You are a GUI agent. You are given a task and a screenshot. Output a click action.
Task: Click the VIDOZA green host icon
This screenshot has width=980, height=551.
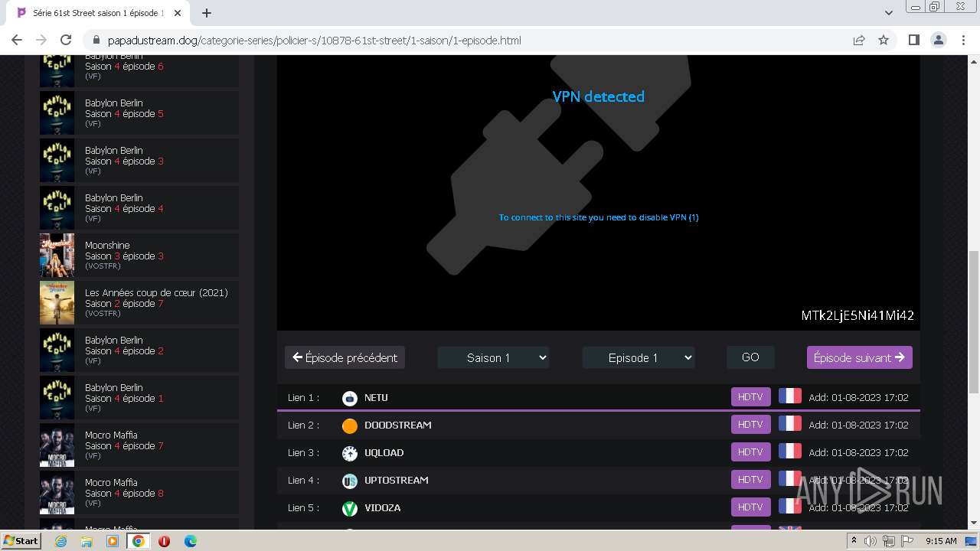pos(350,508)
